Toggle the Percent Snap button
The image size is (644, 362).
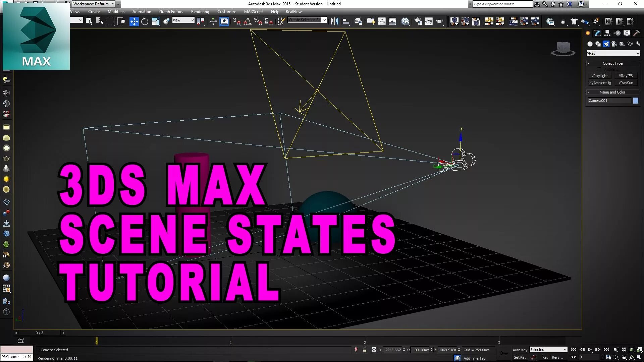(258, 22)
